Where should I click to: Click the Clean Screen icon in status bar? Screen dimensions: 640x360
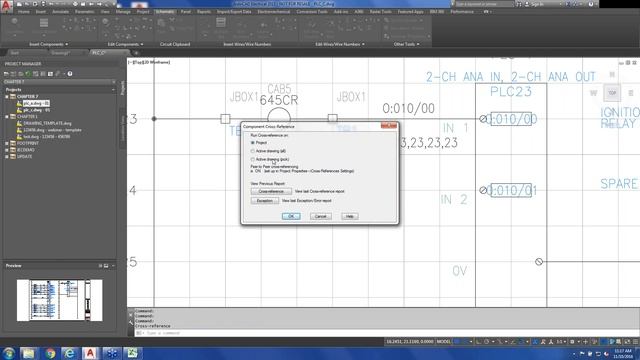pyautogui.click(x=627, y=342)
